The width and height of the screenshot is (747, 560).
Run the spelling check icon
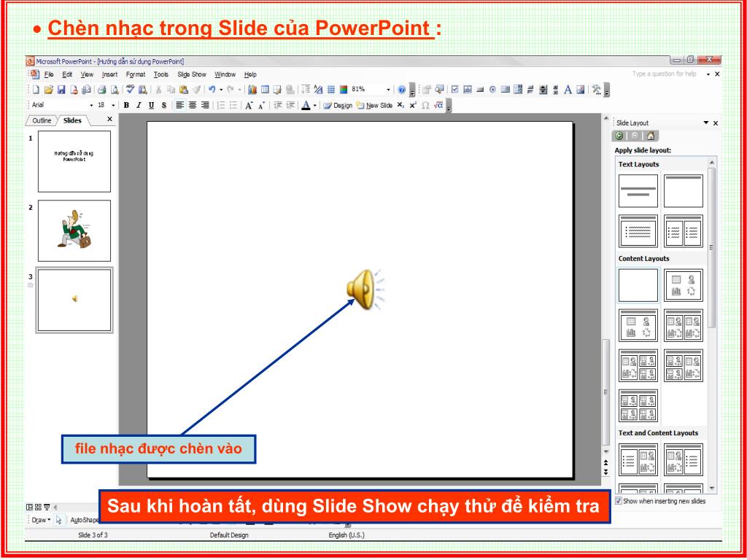click(x=130, y=90)
